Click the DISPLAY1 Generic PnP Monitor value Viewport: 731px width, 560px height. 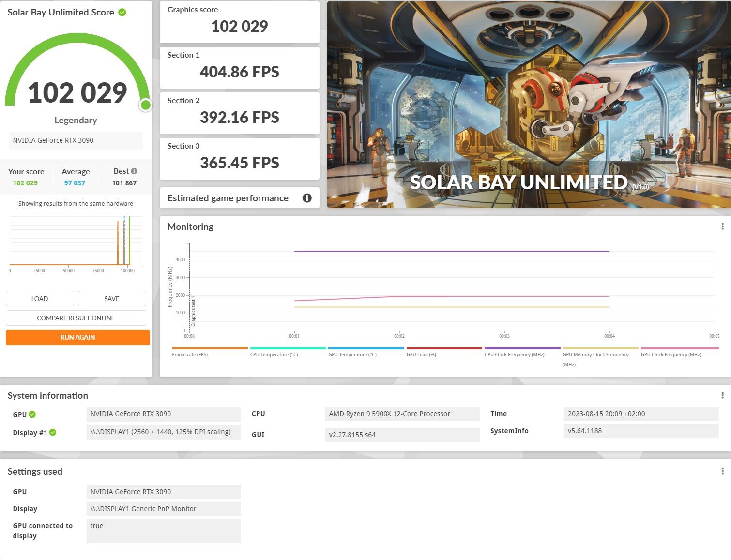pyautogui.click(x=164, y=509)
